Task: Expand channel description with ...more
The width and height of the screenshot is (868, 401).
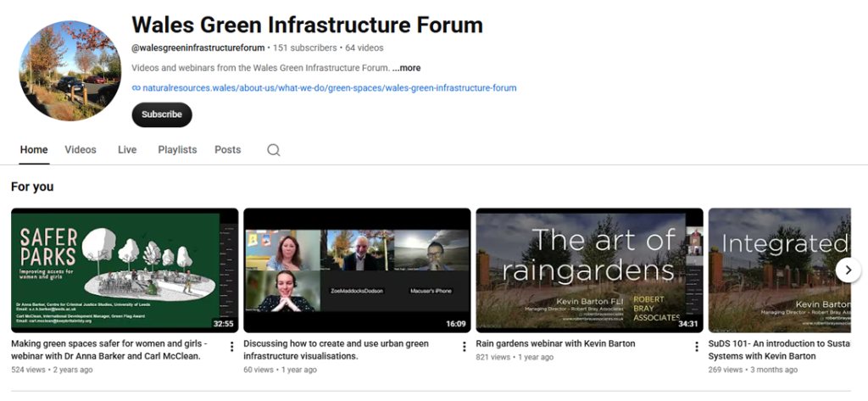Action: coord(406,68)
